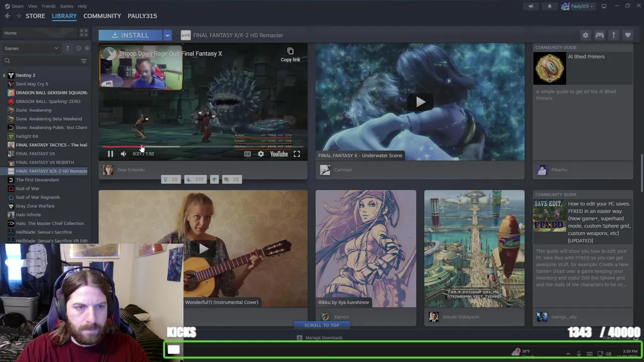Screen dimensions: 644x362
Task: Open YouTube player settings gear
Action: (x=261, y=154)
